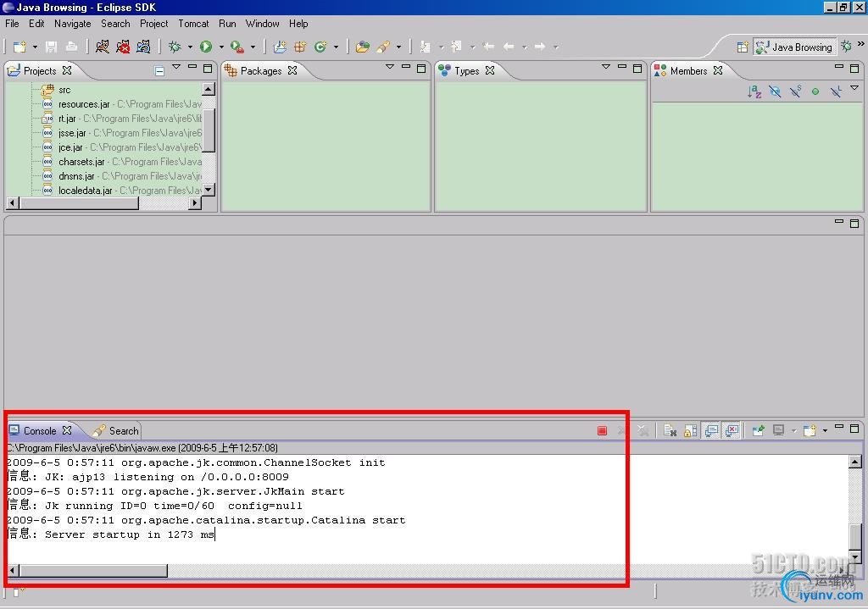The image size is (868, 609).
Task: Click the Print icon in toolbar
Action: [71, 47]
